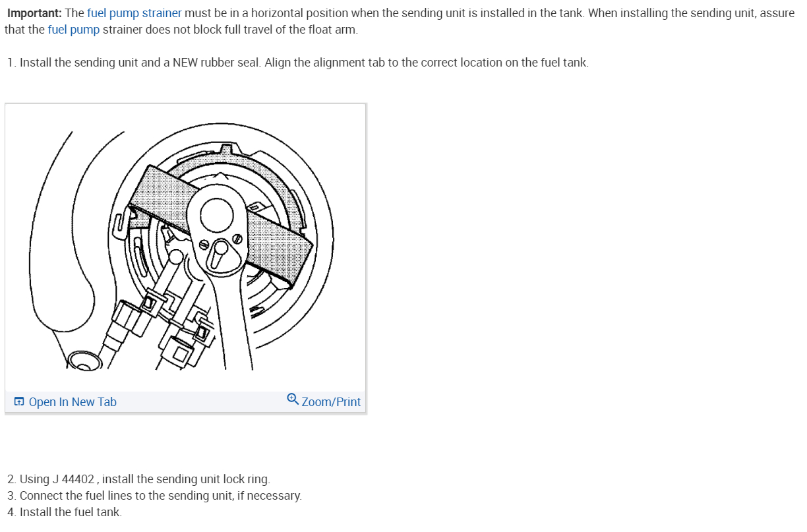Click step 3 about connecting fuel lines
The height and width of the screenshot is (532, 807).
pos(155,496)
